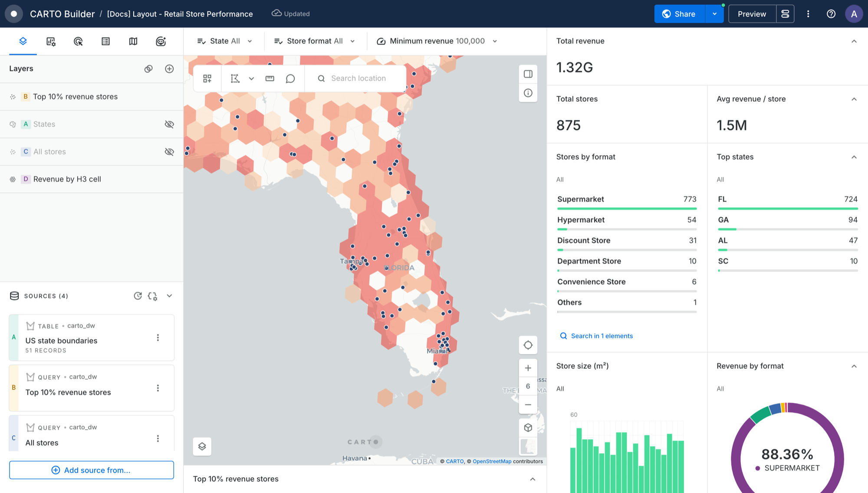Toggle 3D view cube icon
This screenshot has width=868, height=493.
[x=528, y=428]
